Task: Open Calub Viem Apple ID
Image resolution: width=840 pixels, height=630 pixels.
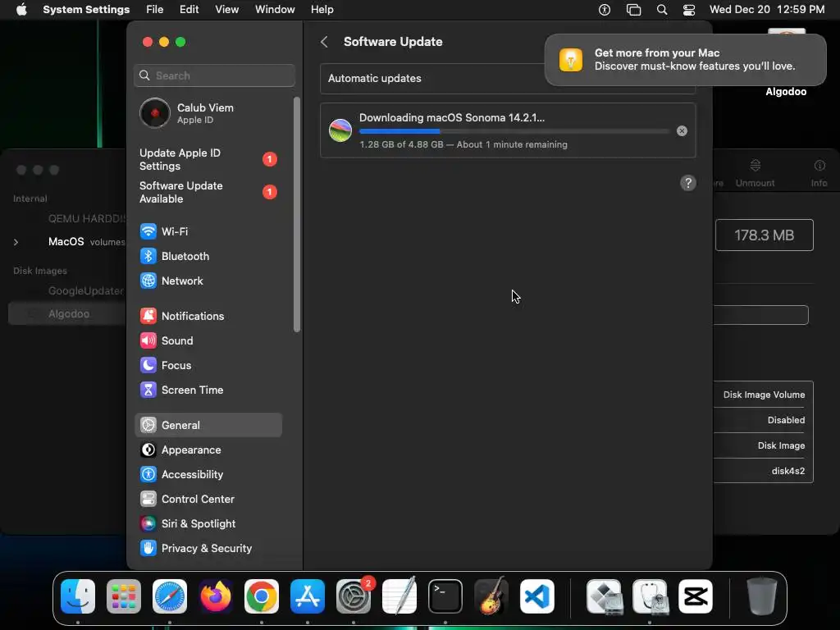Action: pos(208,113)
